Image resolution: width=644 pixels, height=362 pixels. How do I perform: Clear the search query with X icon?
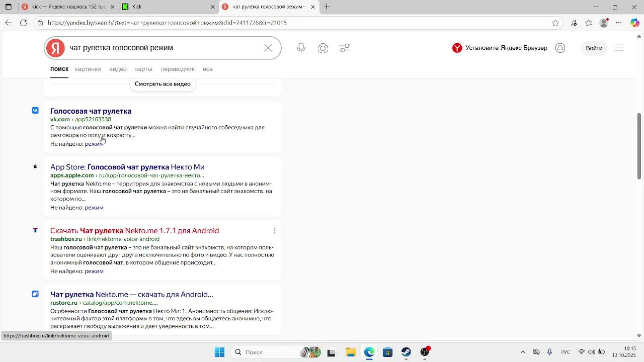[x=268, y=48]
